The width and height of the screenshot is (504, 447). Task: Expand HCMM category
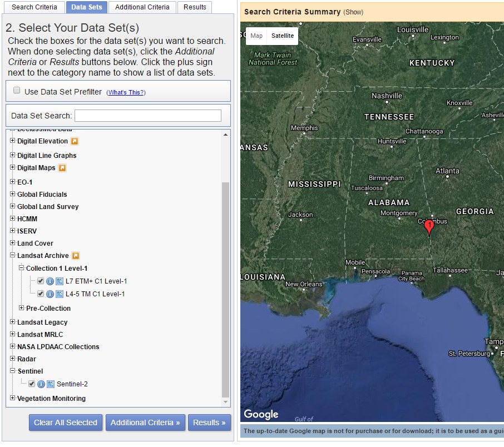point(13,218)
